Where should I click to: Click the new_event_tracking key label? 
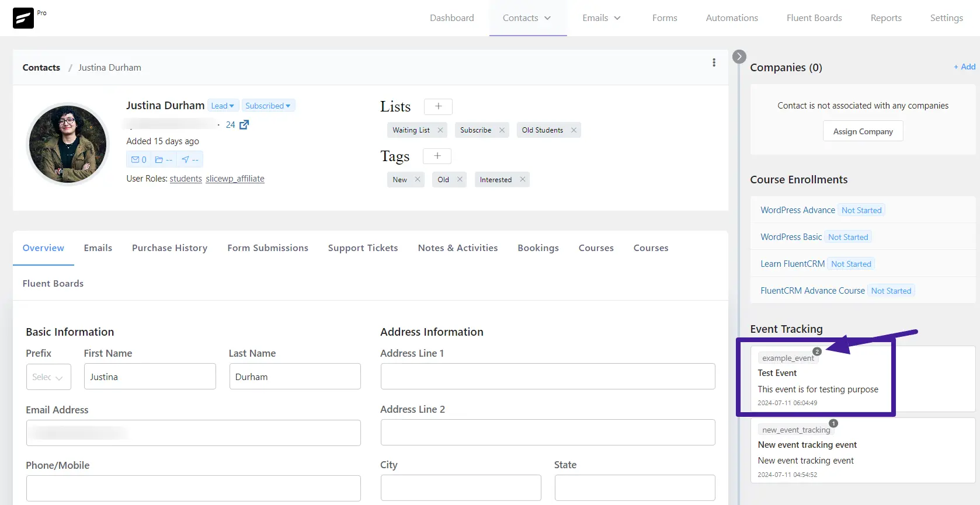796,430
